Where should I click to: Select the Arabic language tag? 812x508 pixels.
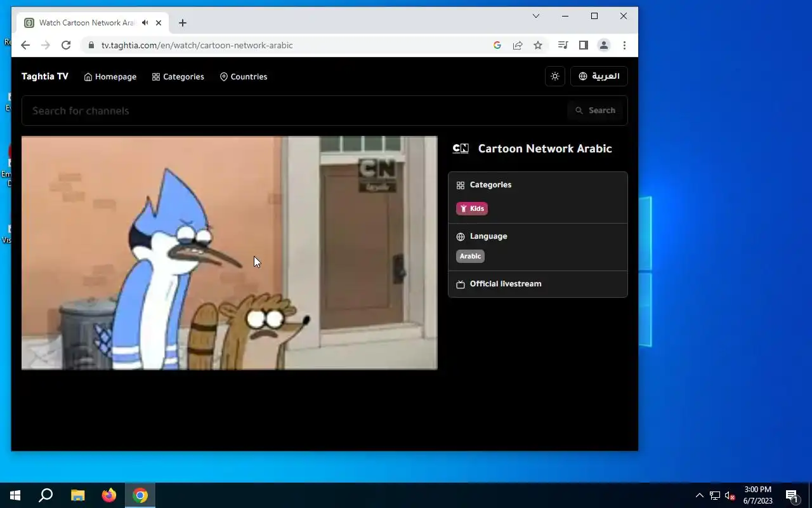point(470,256)
